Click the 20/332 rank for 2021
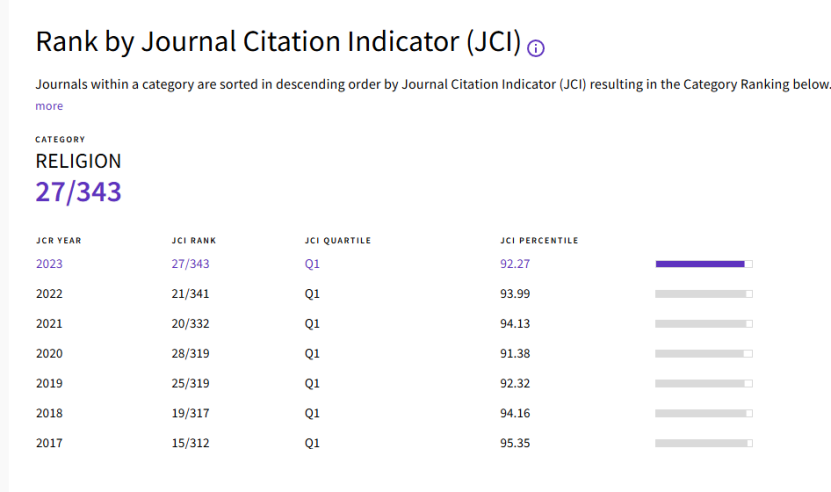The width and height of the screenshot is (831, 492). (x=190, y=324)
